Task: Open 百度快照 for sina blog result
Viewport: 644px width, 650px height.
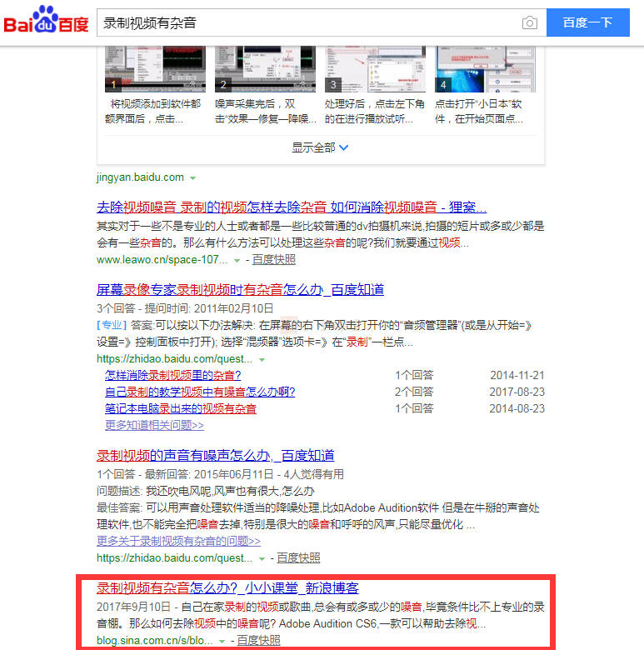Action: (x=258, y=641)
